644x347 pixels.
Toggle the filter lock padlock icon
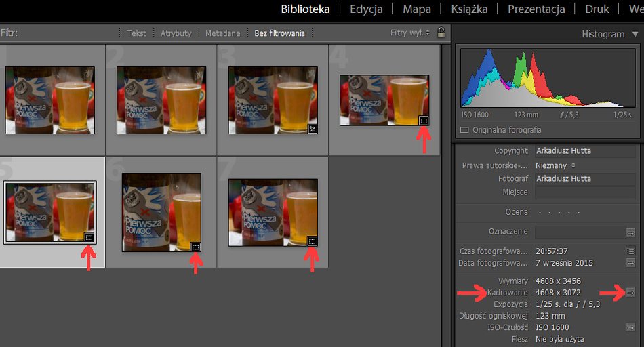click(441, 33)
